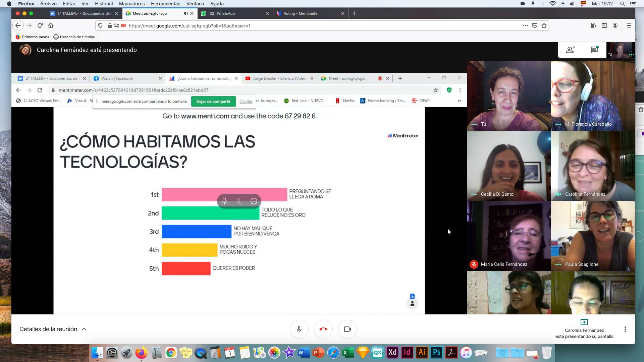Open the Historial menu

104,4
